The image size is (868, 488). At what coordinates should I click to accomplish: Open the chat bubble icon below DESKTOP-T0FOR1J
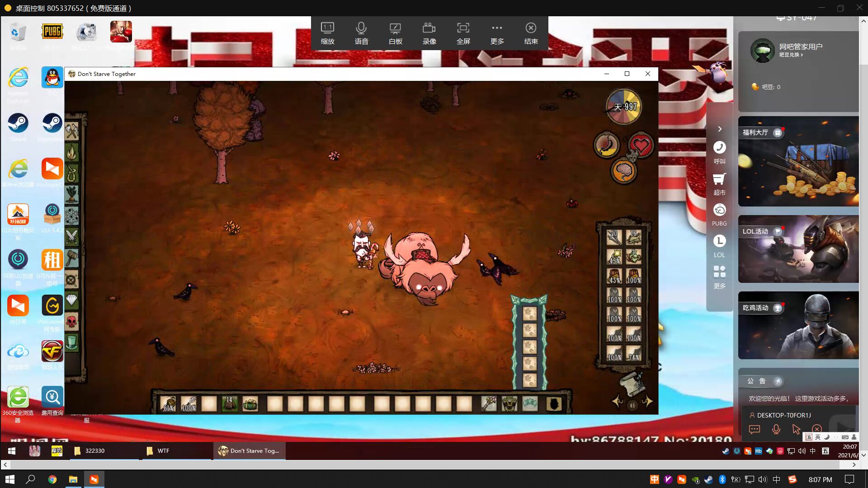click(755, 429)
